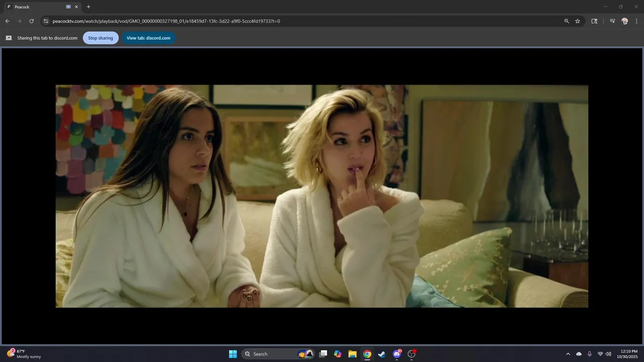Open File Explorer from the taskbar
644x362 pixels.
(x=352, y=354)
